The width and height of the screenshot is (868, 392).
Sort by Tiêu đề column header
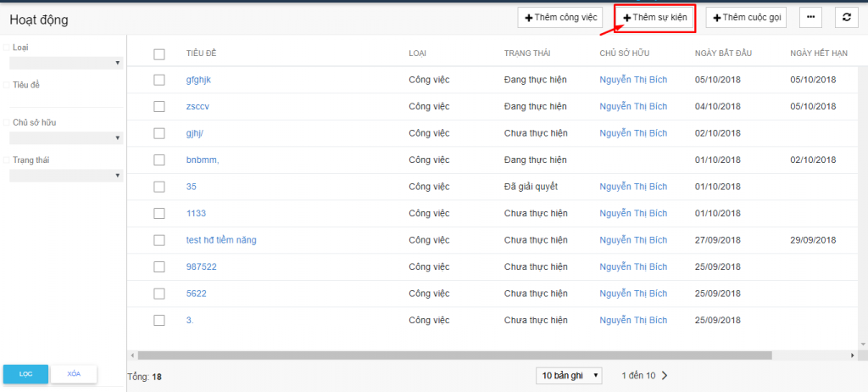[202, 53]
